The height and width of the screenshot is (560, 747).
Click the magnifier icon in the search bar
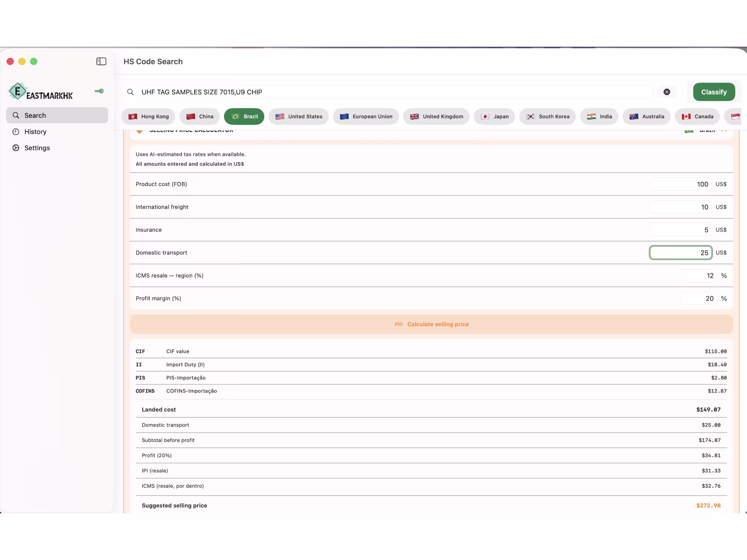click(x=131, y=92)
